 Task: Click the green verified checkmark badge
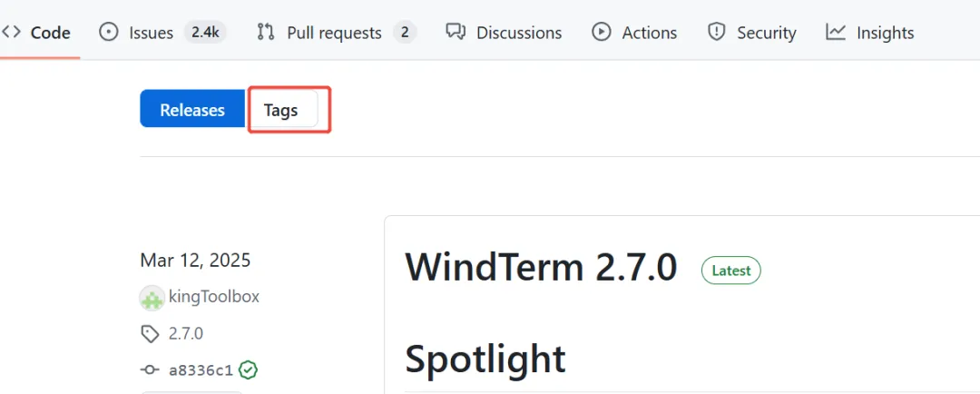[x=248, y=370]
